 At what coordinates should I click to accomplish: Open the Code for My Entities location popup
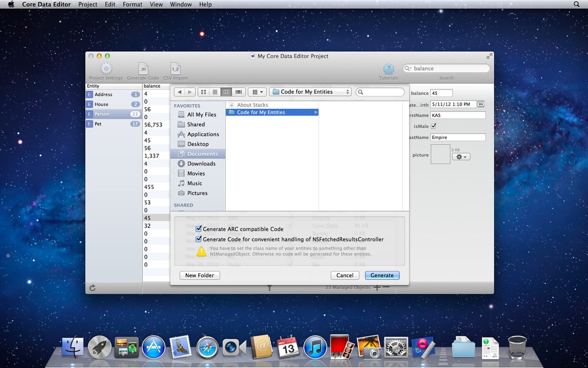tap(310, 92)
